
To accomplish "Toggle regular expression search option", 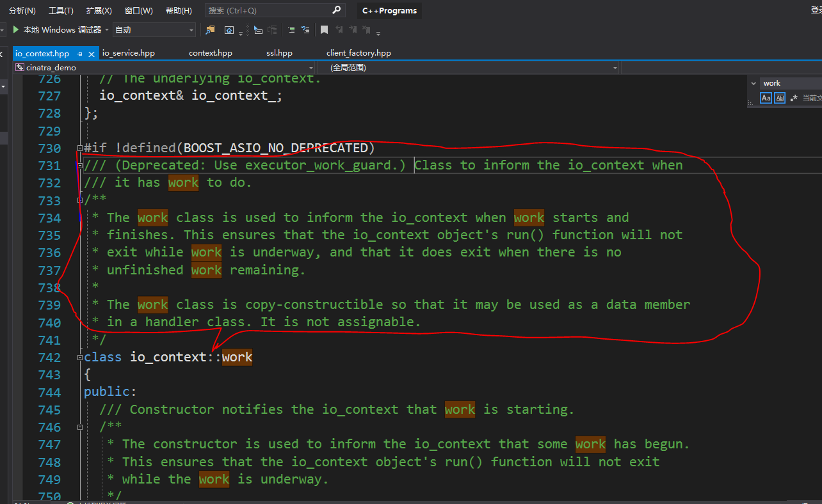I will click(x=794, y=98).
